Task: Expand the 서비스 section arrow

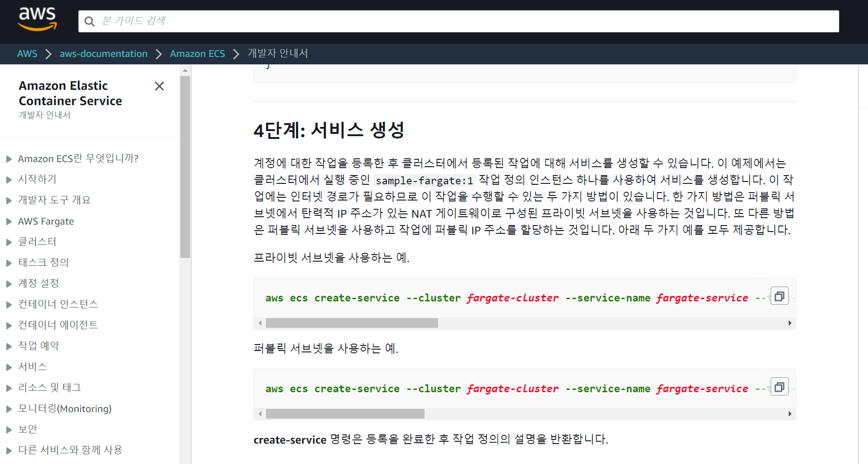Action: point(9,367)
